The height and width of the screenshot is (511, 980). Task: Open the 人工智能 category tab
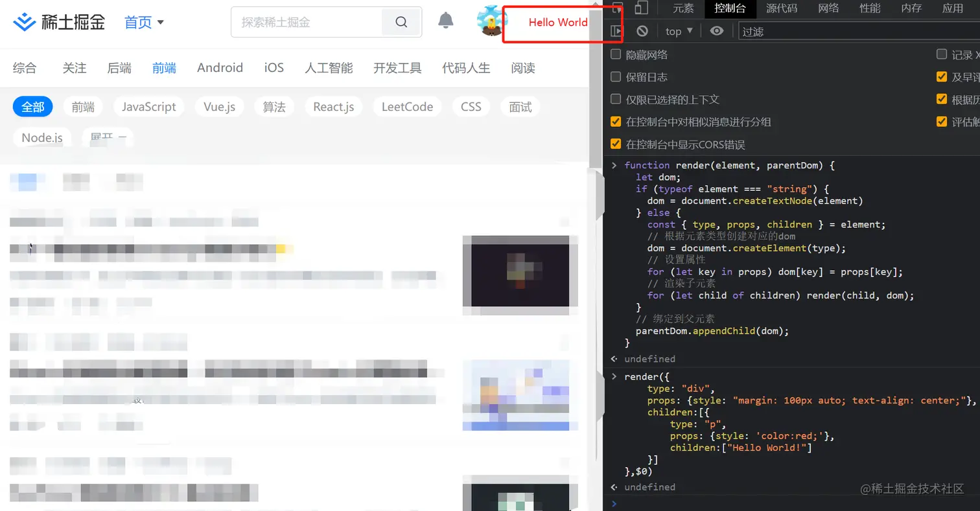[x=329, y=68]
